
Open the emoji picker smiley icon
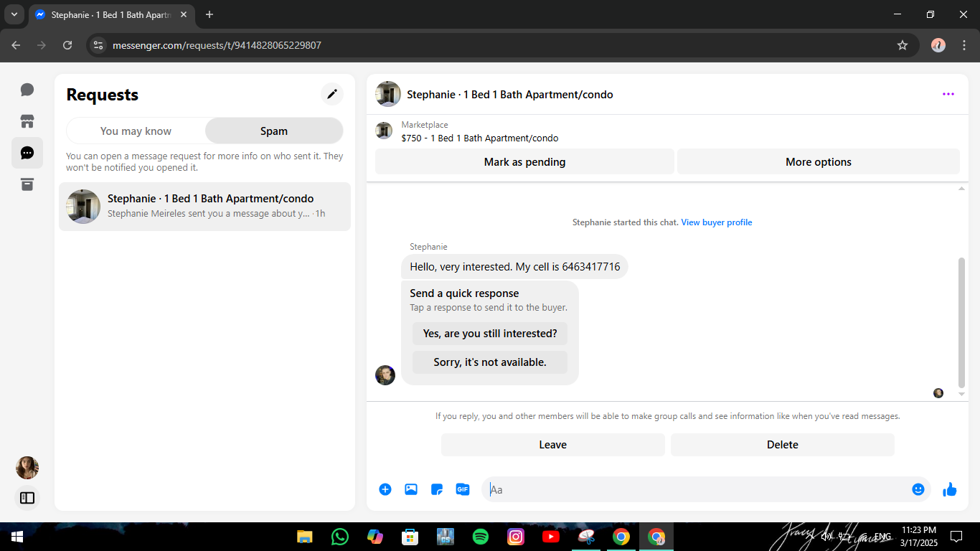pos(918,489)
